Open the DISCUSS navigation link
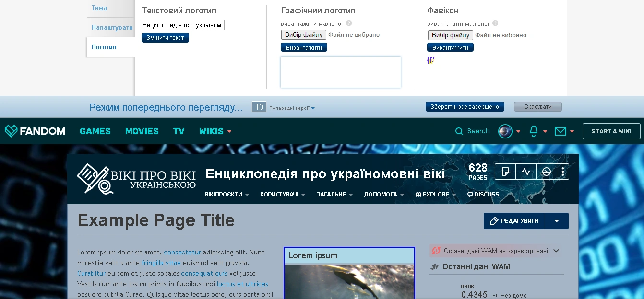The image size is (644, 299). point(483,195)
